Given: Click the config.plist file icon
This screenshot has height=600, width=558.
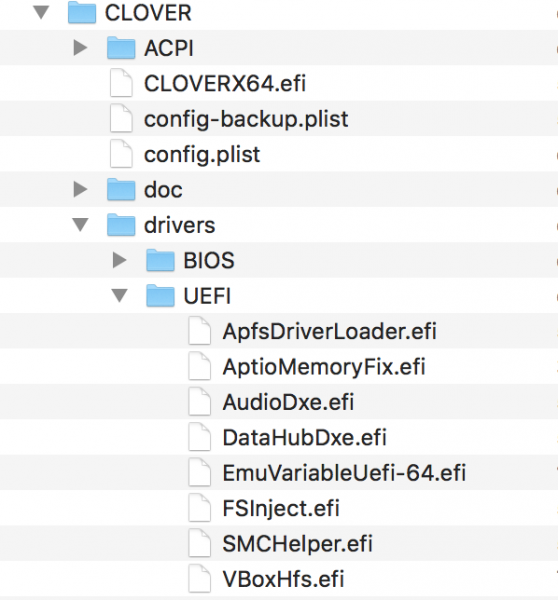Looking at the screenshot, I should pos(121,154).
